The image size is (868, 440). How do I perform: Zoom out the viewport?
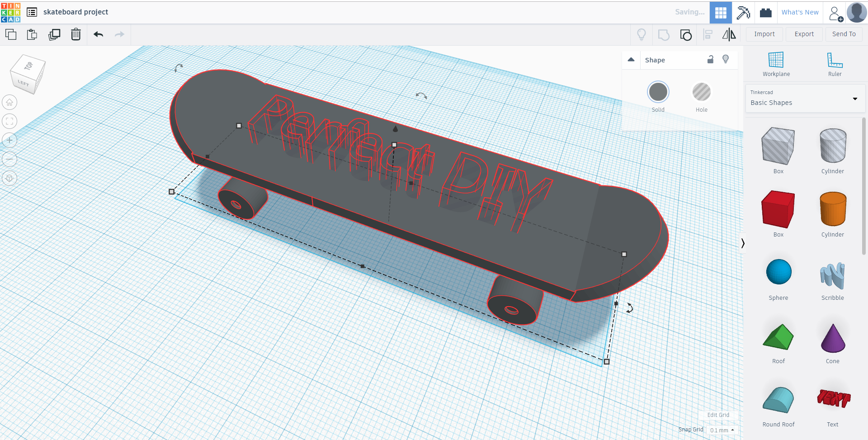[9, 159]
